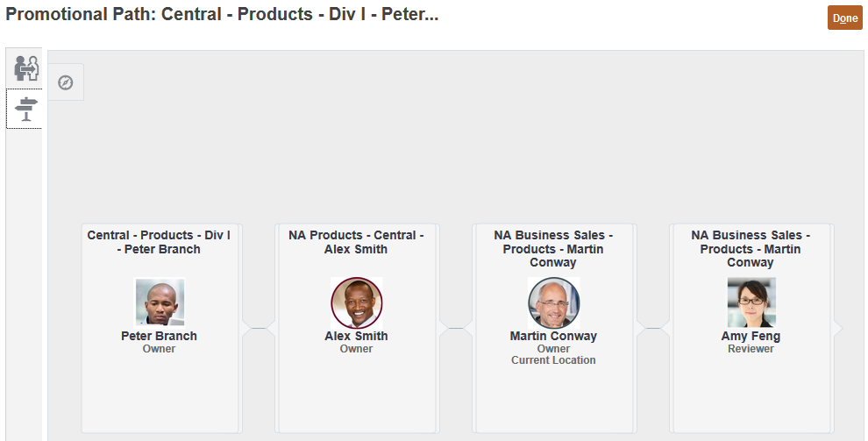Image resolution: width=868 pixels, height=441 pixels.
Task: Click the Martin Conway name under his photo
Action: click(553, 336)
